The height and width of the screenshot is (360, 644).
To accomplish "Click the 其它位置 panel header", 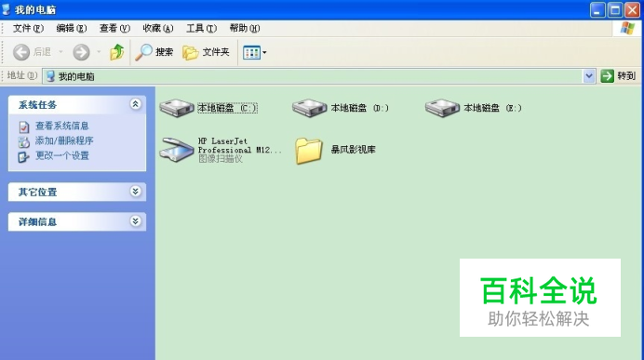I will pos(77,192).
